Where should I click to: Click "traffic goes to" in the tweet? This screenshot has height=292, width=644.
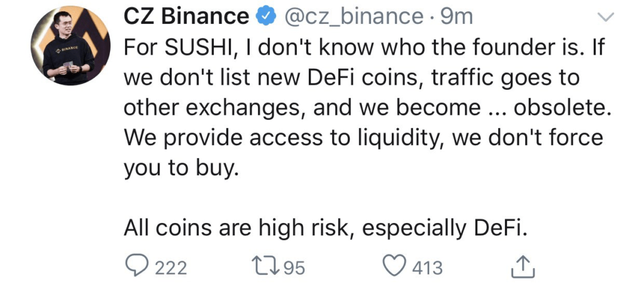pyautogui.click(x=496, y=78)
